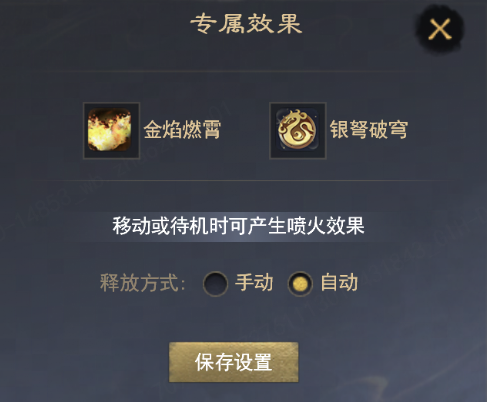Confirm changes via the gold 保存设置 button

pos(233,362)
